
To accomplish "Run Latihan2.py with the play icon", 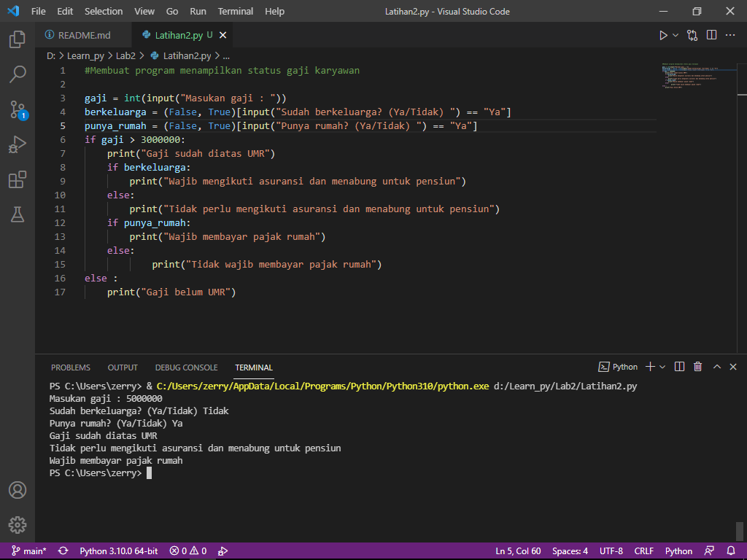I will (663, 34).
